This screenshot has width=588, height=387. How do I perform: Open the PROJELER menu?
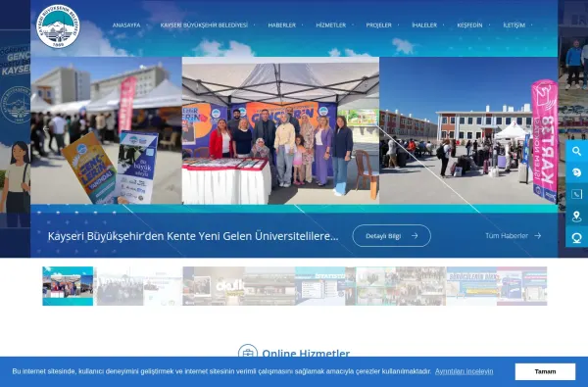pyautogui.click(x=378, y=25)
